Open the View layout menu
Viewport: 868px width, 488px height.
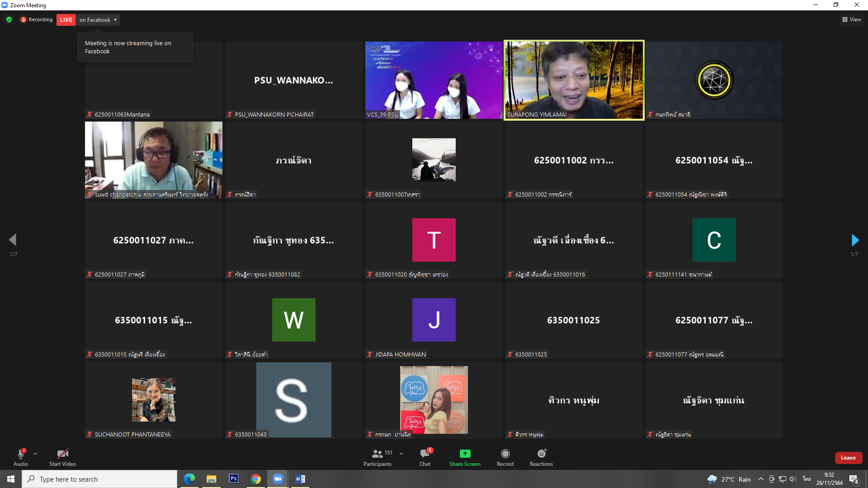851,19
